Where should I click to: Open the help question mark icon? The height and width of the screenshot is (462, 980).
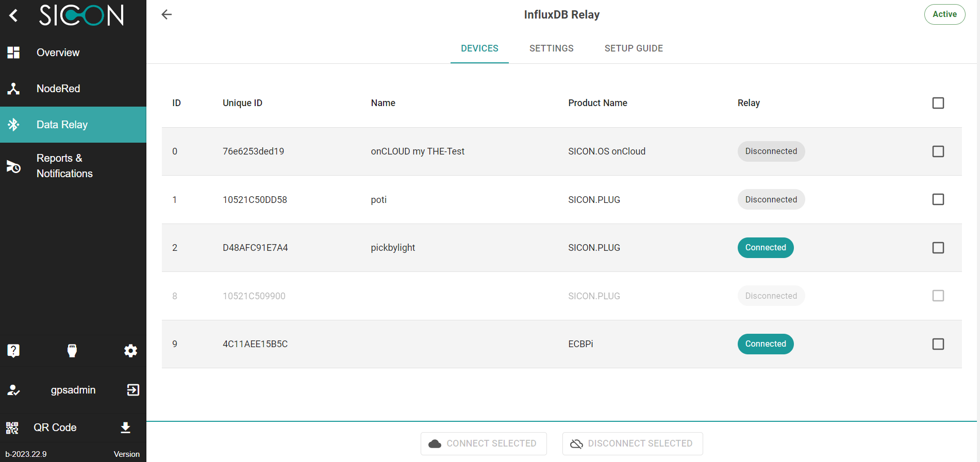[x=13, y=351]
